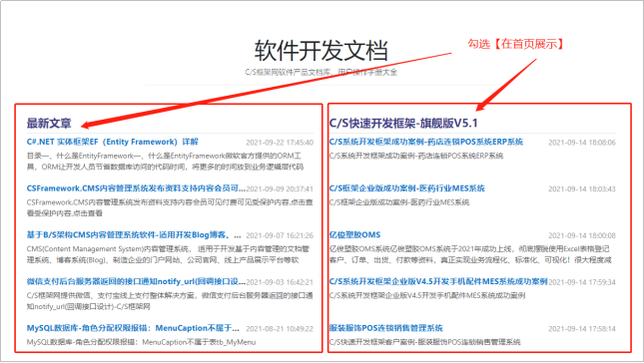The image size is (644, 363).
Task: Click the summary beginning 目录一、什么是EntityFramework
Action: click(x=165, y=162)
